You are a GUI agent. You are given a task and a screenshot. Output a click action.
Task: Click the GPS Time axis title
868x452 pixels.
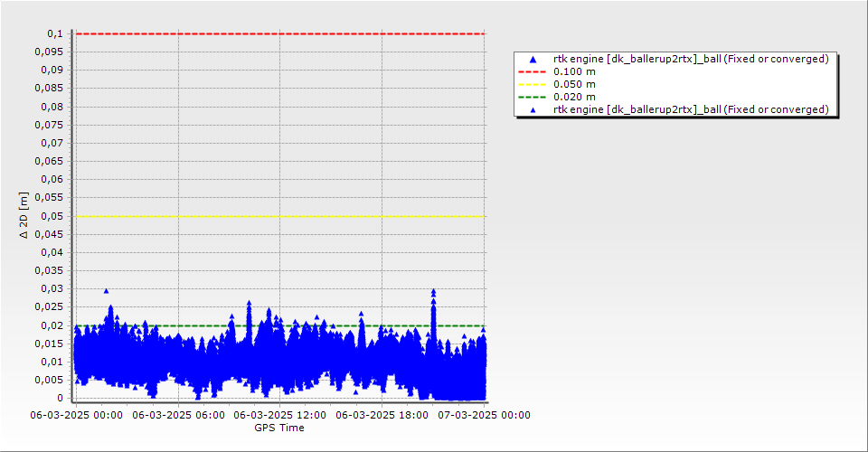coord(279,428)
